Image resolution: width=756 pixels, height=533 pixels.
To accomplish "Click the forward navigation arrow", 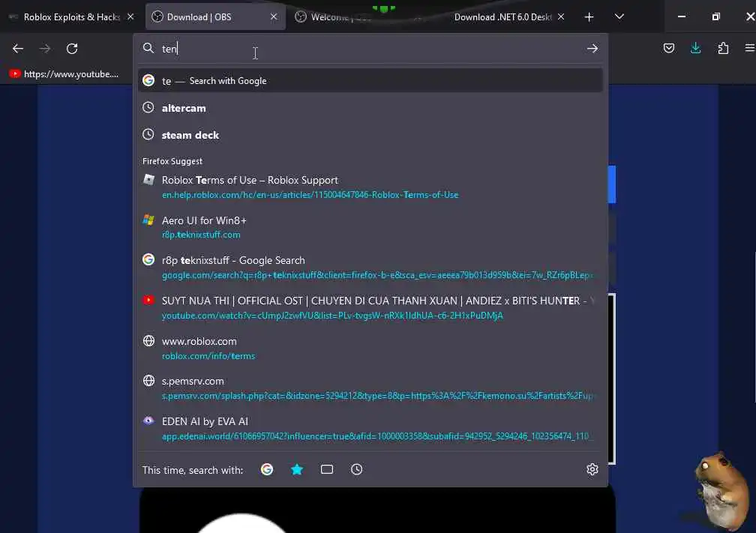I will 45,49.
